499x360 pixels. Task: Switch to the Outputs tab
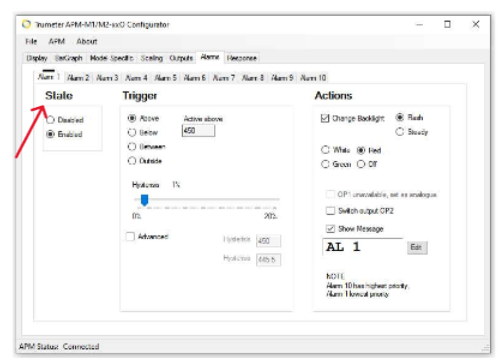click(x=181, y=58)
